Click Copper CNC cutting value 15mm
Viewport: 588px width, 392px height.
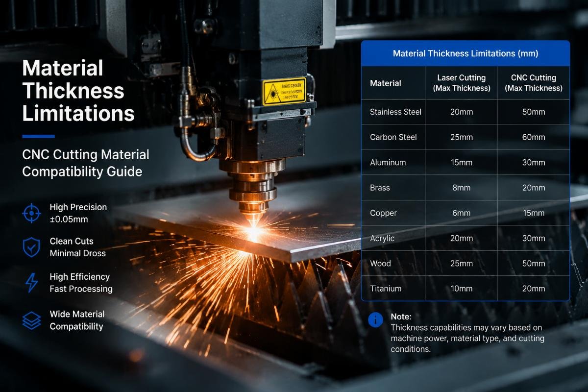[x=534, y=213]
